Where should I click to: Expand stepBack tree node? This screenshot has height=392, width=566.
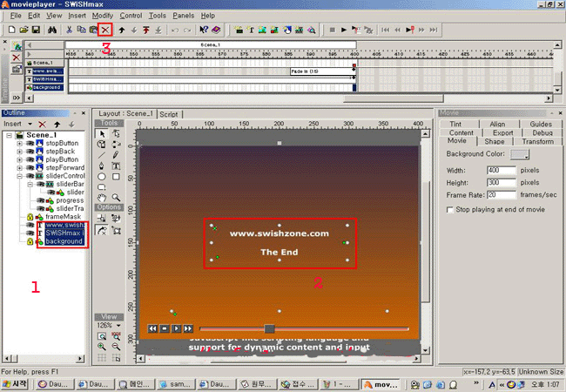coord(19,152)
